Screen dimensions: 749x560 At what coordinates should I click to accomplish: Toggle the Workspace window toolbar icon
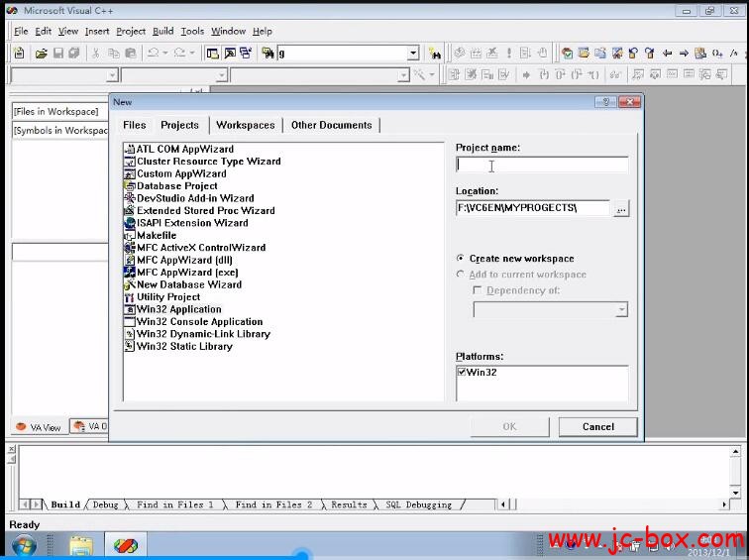coord(213,54)
